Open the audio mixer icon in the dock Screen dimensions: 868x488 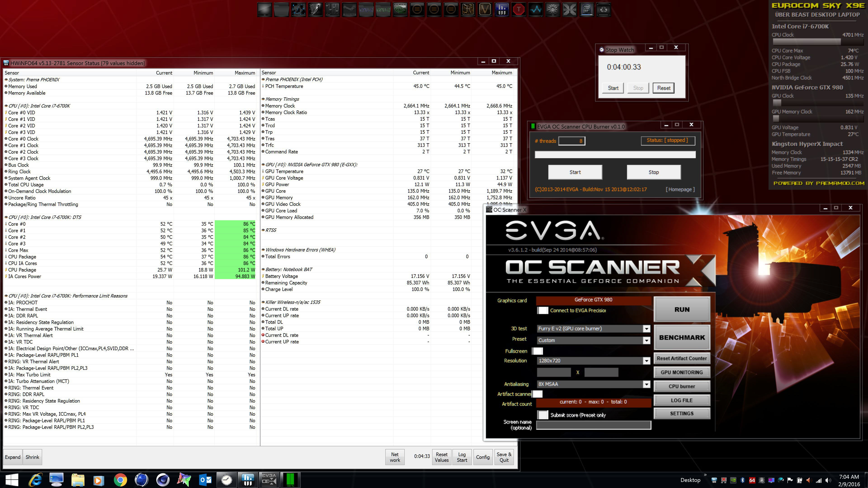[x=332, y=10]
